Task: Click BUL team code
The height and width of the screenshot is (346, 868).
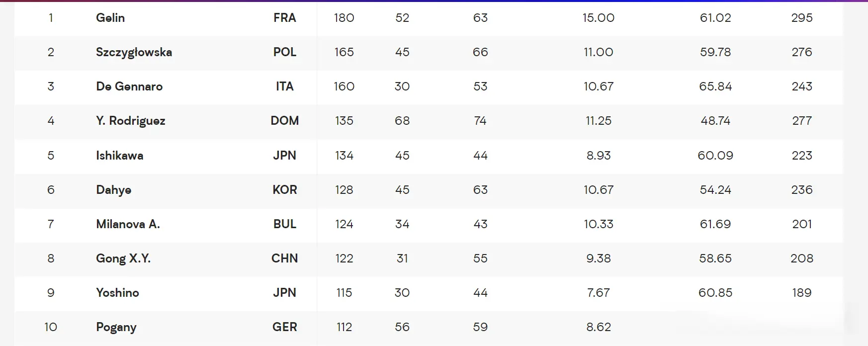Action: pyautogui.click(x=285, y=224)
